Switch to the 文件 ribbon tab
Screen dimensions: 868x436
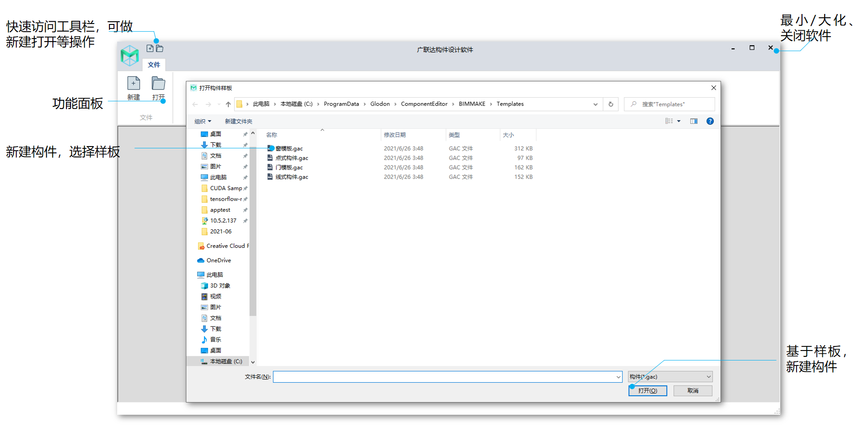[x=154, y=65]
